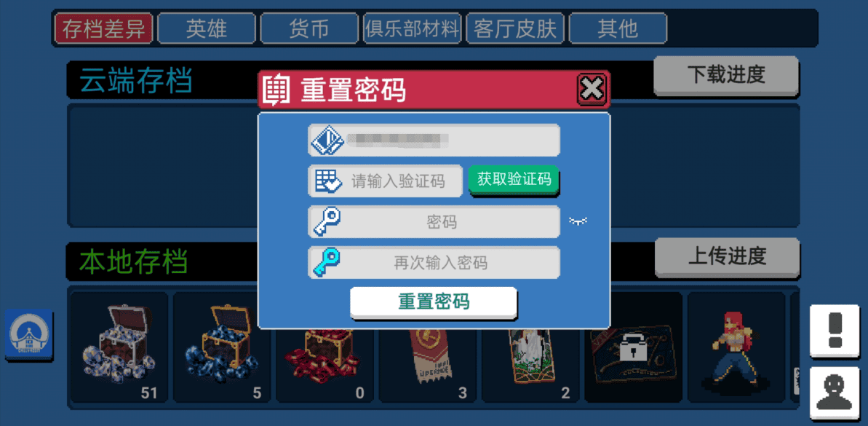Focus the 请输入验证码 input field

click(386, 181)
